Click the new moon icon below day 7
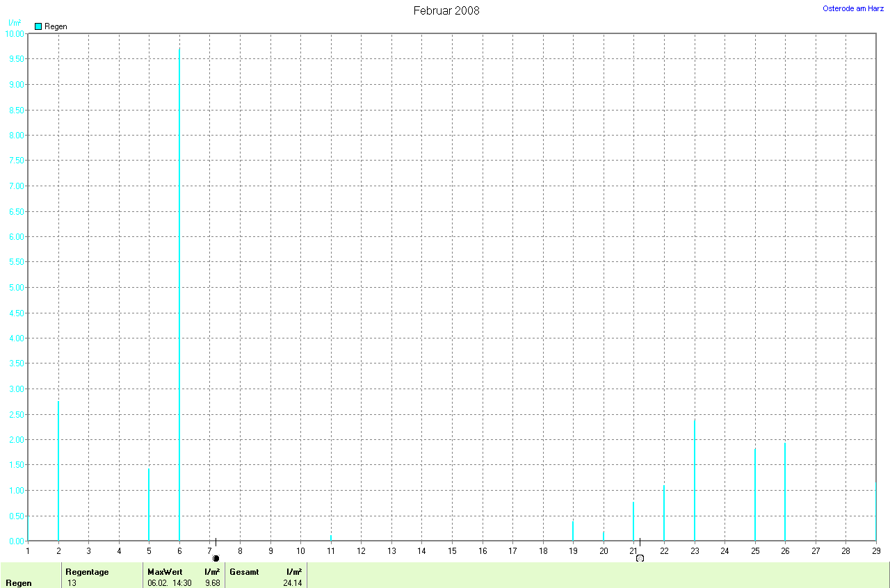The width and height of the screenshot is (890, 588). click(x=216, y=558)
